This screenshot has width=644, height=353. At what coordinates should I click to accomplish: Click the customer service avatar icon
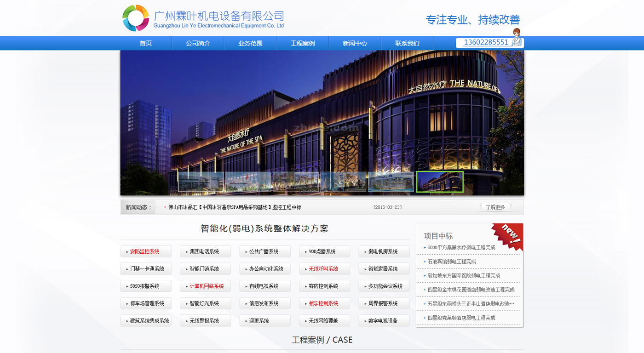pos(517,37)
